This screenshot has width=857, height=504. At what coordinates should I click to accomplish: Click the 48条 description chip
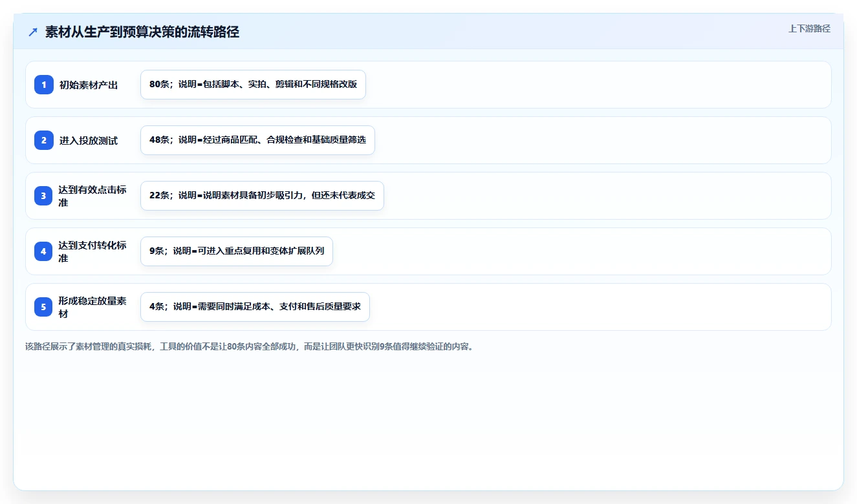pos(257,140)
